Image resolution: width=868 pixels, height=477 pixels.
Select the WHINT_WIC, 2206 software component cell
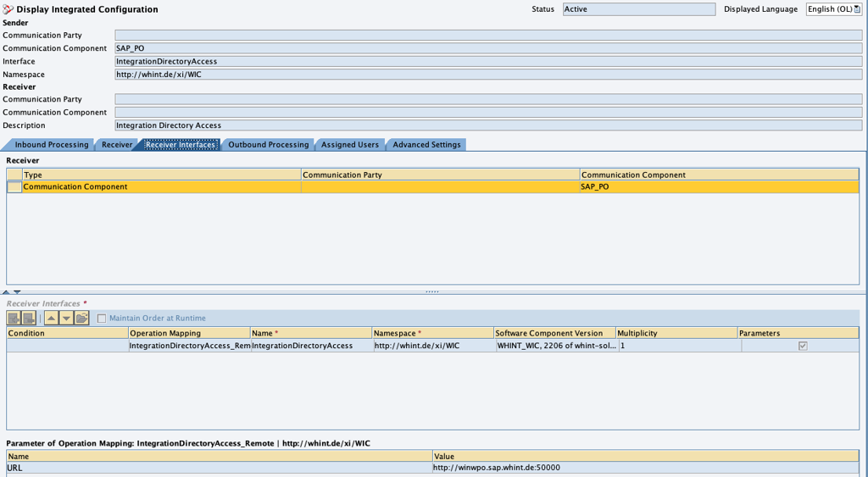click(556, 346)
